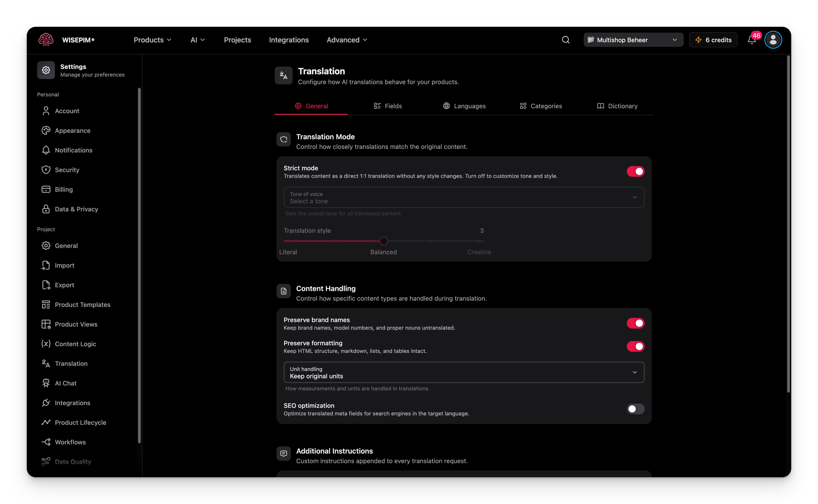Click the WisePim brain logo
The image size is (818, 504).
(46, 40)
